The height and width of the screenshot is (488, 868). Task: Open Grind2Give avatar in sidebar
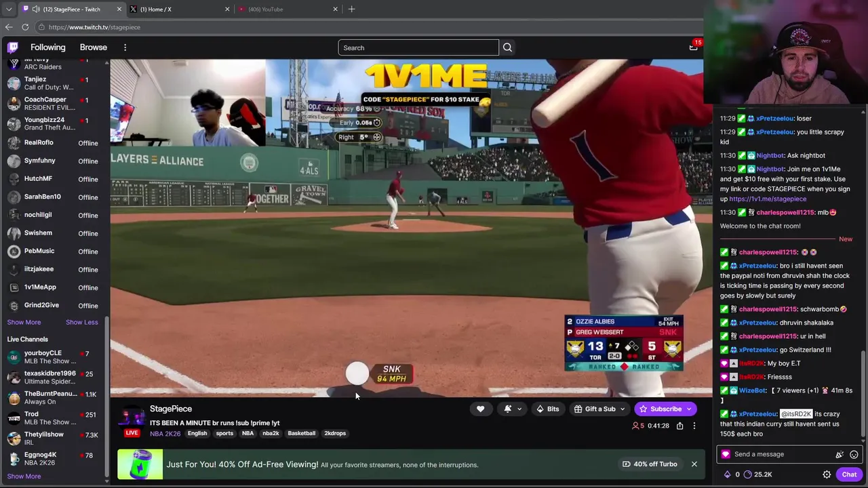[14, 306]
